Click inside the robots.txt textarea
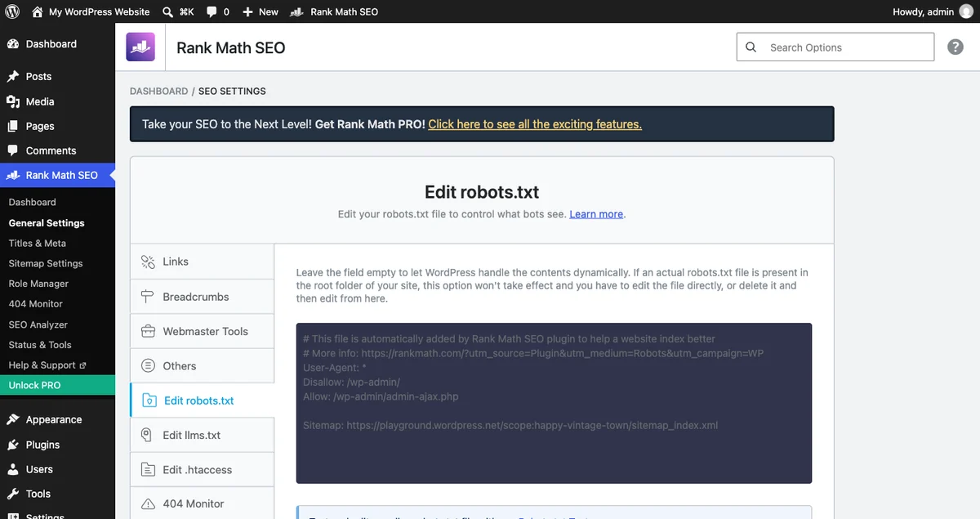 (554, 403)
